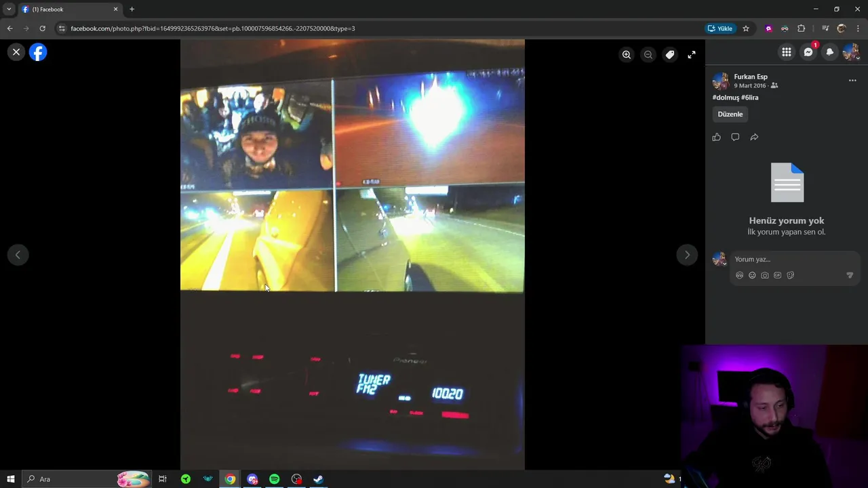The width and height of the screenshot is (868, 488).
Task: Open the notifications bell
Action: 829,52
